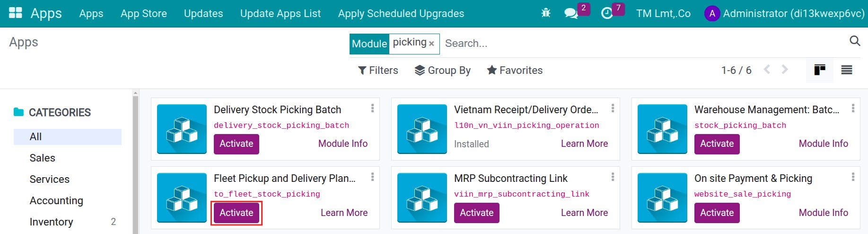
Task: Click the debug bug icon
Action: pyautogui.click(x=546, y=13)
